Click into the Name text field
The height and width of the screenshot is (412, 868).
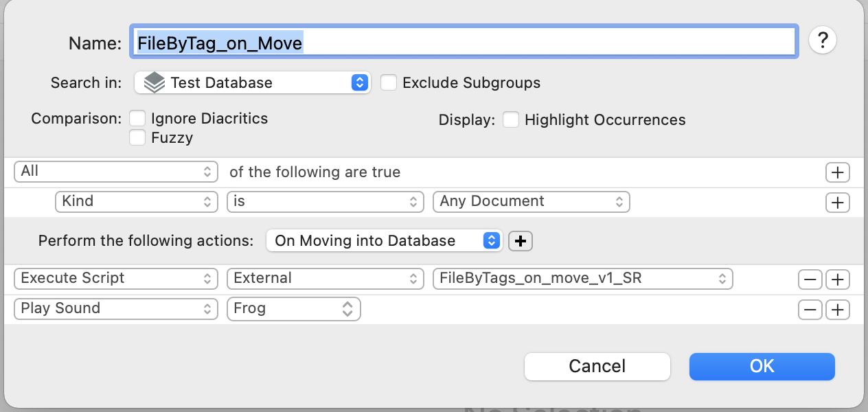point(464,43)
